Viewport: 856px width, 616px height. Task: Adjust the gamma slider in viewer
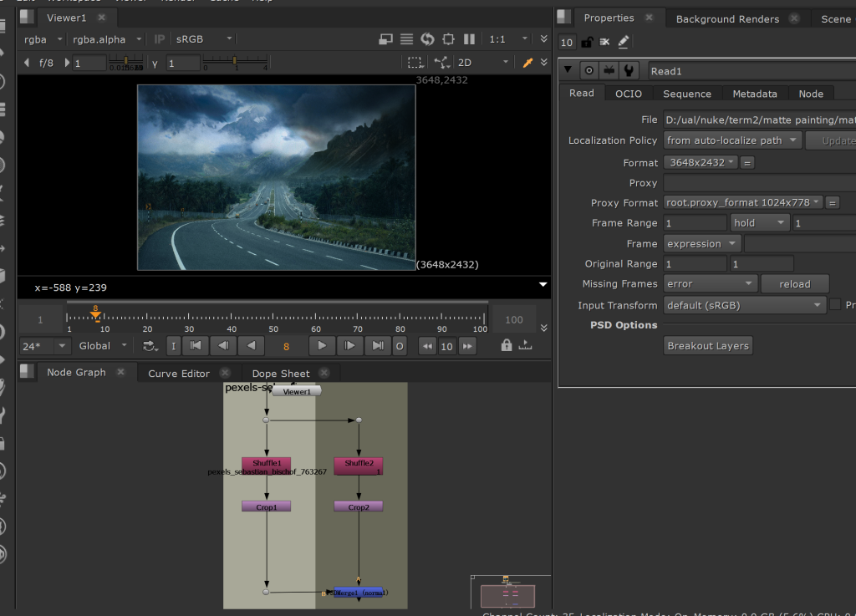click(235, 62)
